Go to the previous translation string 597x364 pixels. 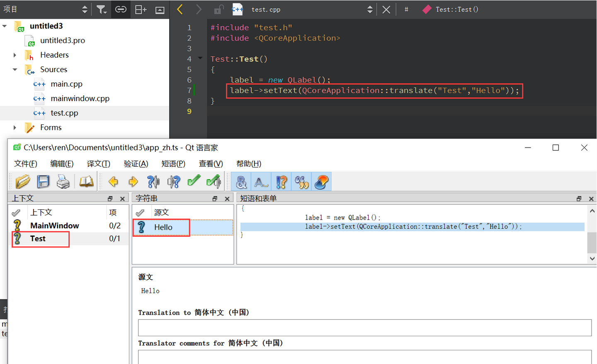tap(112, 182)
